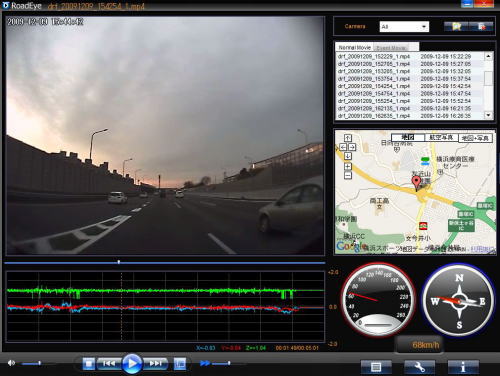Screen dimensions: 500x376
Task: Stop the video playback
Action: [89, 363]
